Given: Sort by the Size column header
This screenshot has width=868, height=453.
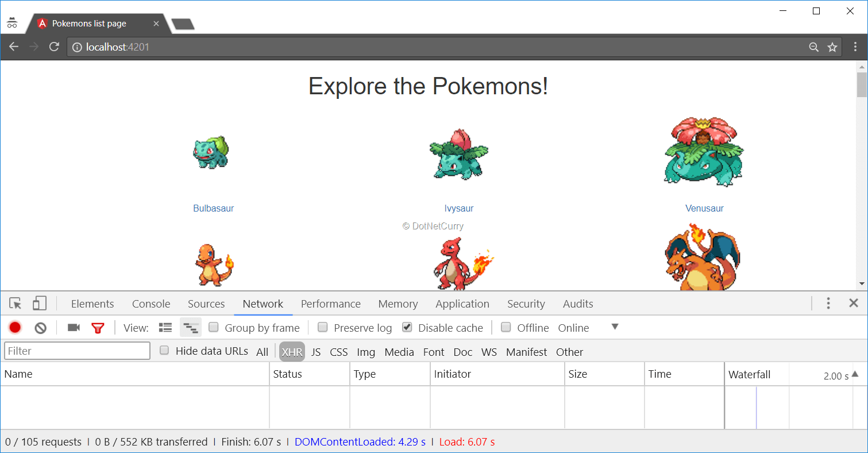Looking at the screenshot, I should pyautogui.click(x=604, y=374).
